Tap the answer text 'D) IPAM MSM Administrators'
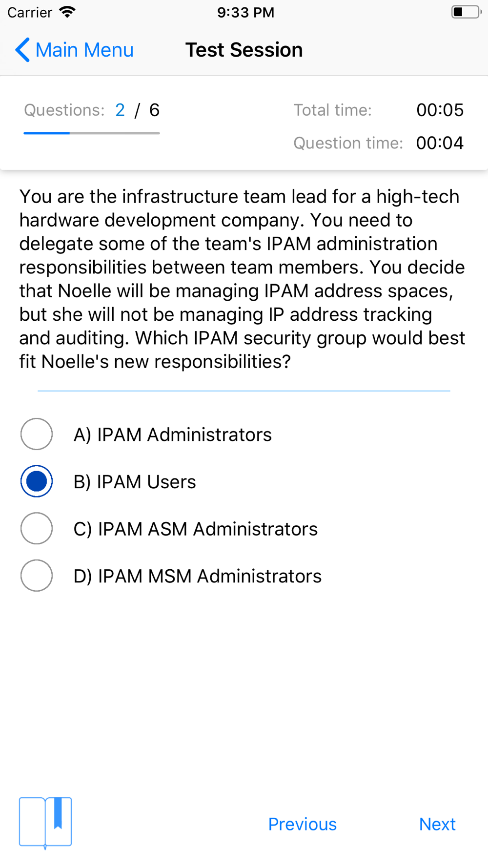 click(x=198, y=576)
